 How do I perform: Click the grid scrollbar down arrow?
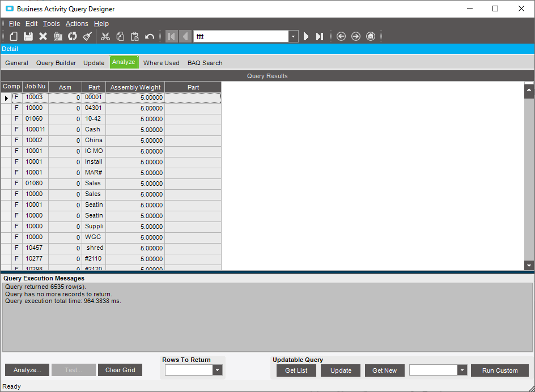point(529,265)
